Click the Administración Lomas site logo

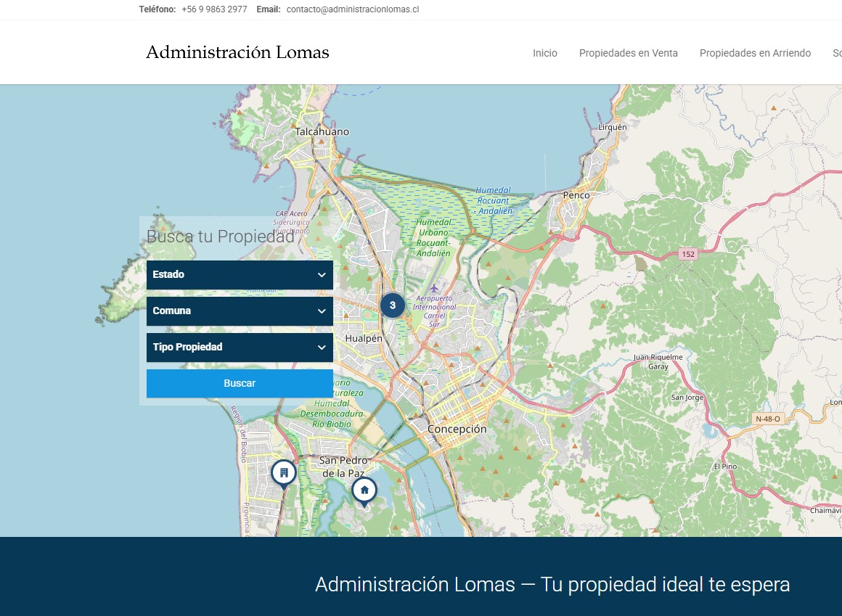237,52
